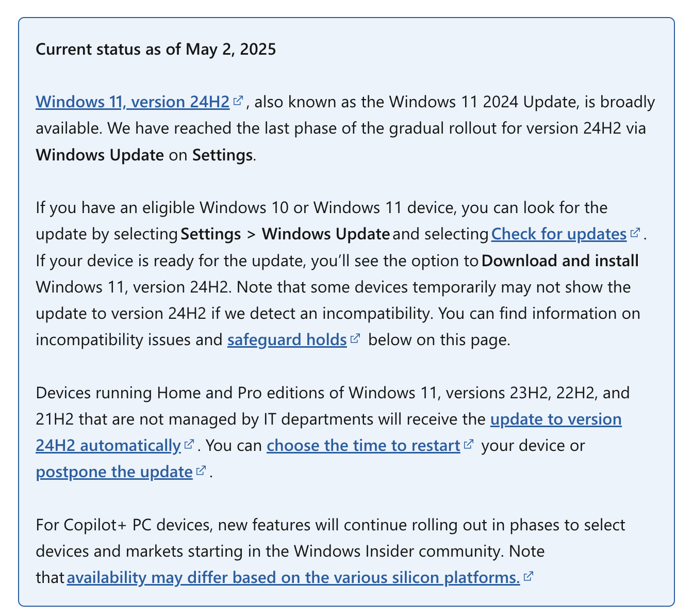Image resolution: width=693 pixels, height=616 pixels.
Task: Open the "Windows 11, version 24H2" link
Action: pyautogui.click(x=133, y=102)
